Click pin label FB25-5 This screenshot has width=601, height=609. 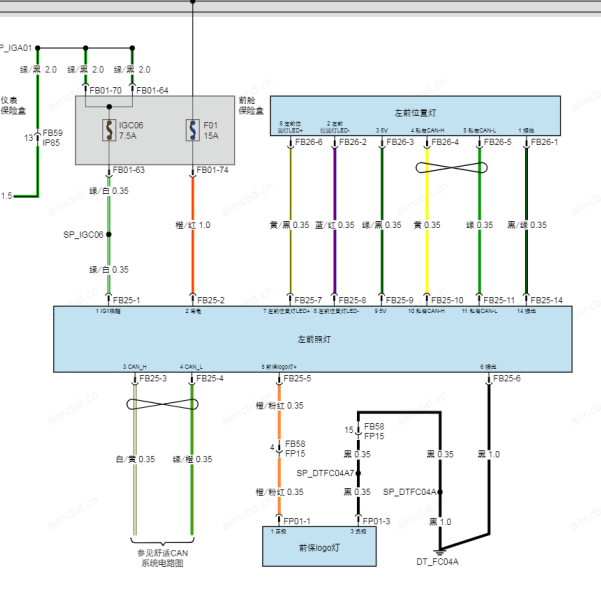(x=297, y=378)
